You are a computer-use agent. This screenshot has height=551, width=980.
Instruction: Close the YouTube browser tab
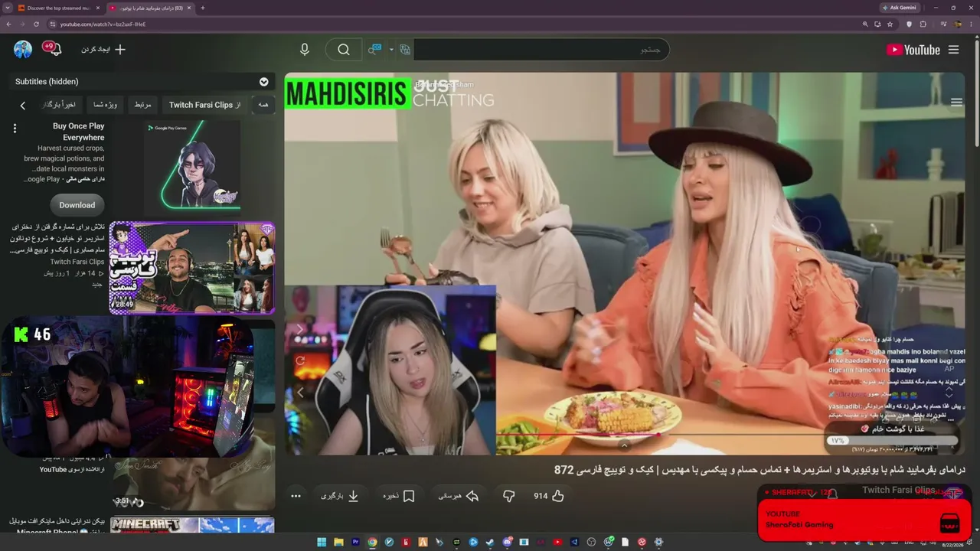(189, 8)
